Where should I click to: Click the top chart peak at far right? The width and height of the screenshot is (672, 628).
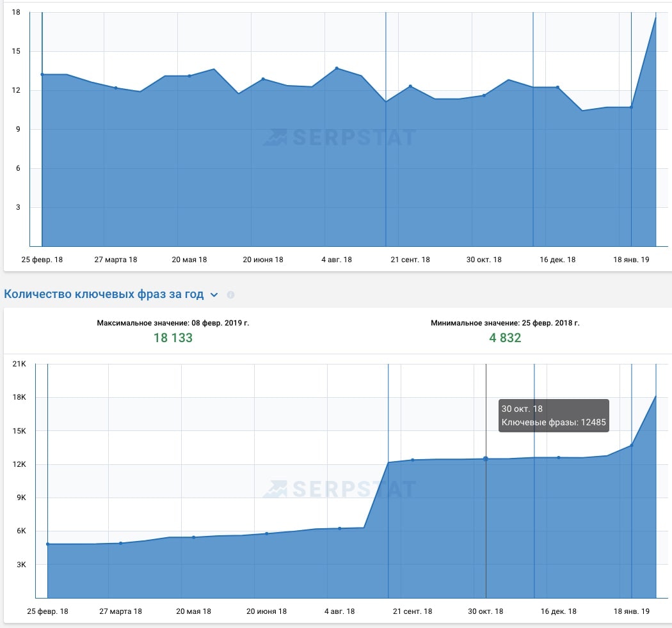coord(656,16)
